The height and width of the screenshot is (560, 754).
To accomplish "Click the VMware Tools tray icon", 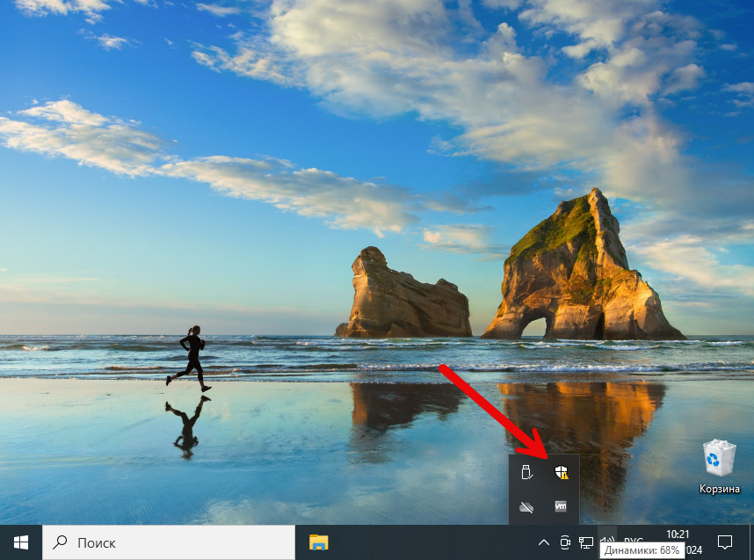I will (x=561, y=505).
